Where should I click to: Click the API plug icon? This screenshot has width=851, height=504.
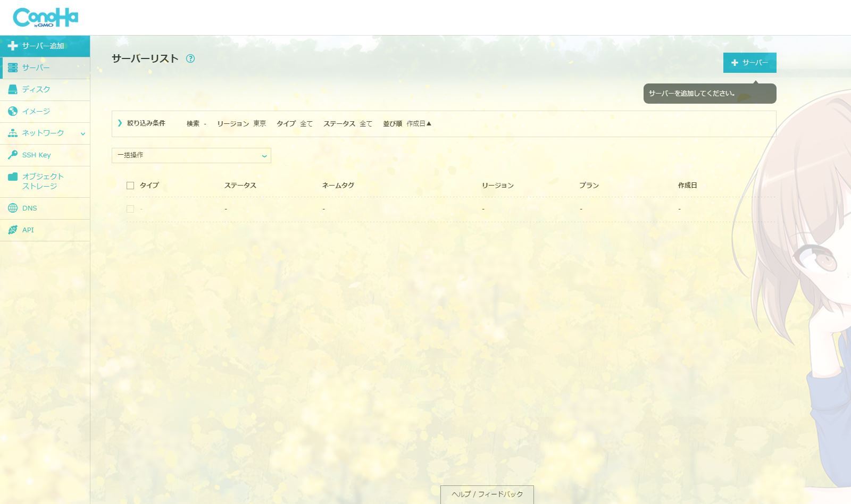(x=13, y=230)
